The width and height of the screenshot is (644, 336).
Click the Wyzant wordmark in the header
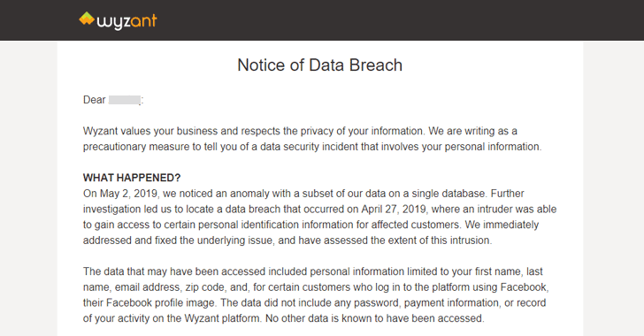[x=126, y=22]
